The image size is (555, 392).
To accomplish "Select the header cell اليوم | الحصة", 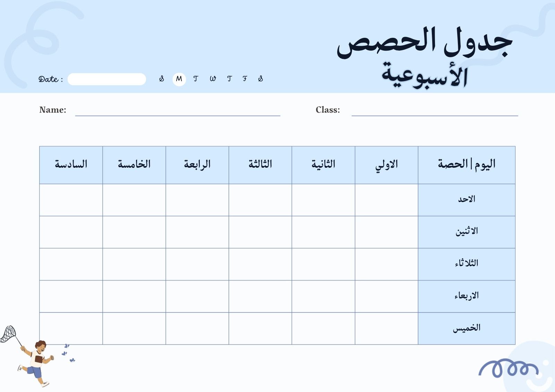I will click(x=467, y=165).
